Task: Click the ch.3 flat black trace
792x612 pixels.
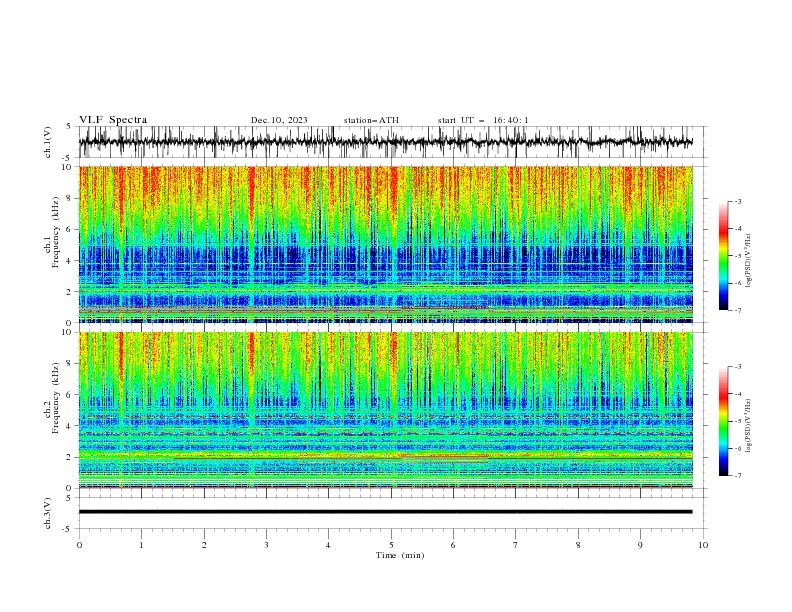Action: tap(385, 512)
